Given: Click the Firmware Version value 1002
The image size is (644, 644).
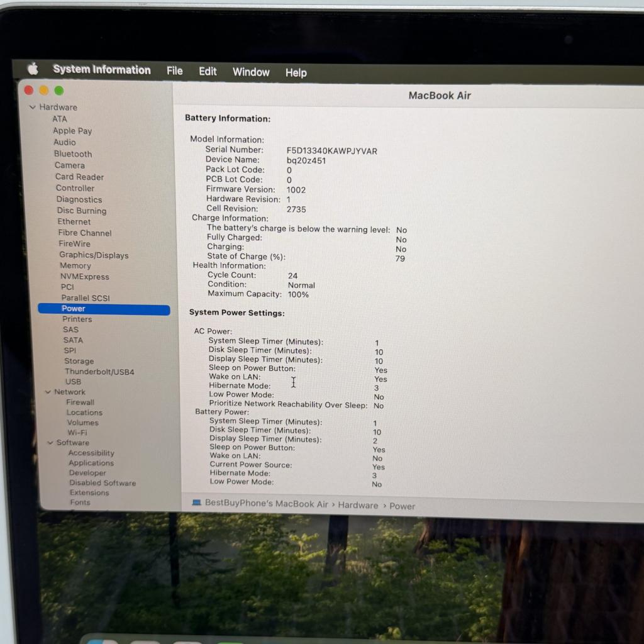Looking at the screenshot, I should [x=296, y=190].
